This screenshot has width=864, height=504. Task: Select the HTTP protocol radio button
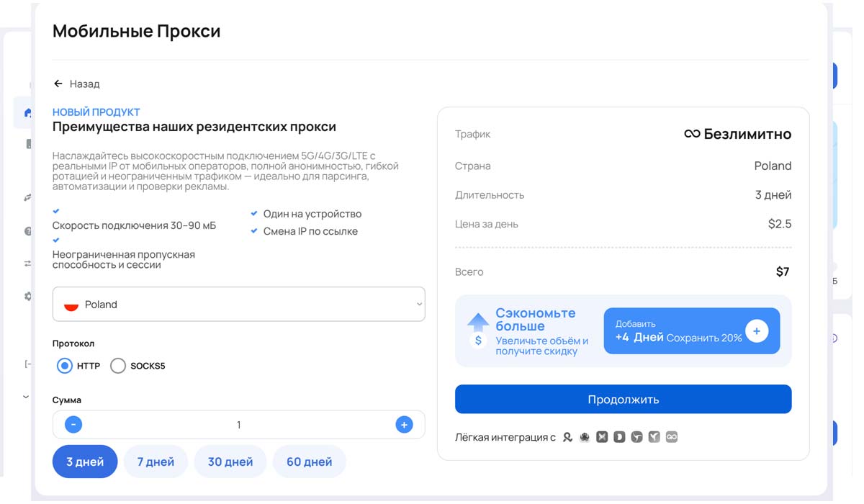pyautogui.click(x=65, y=366)
